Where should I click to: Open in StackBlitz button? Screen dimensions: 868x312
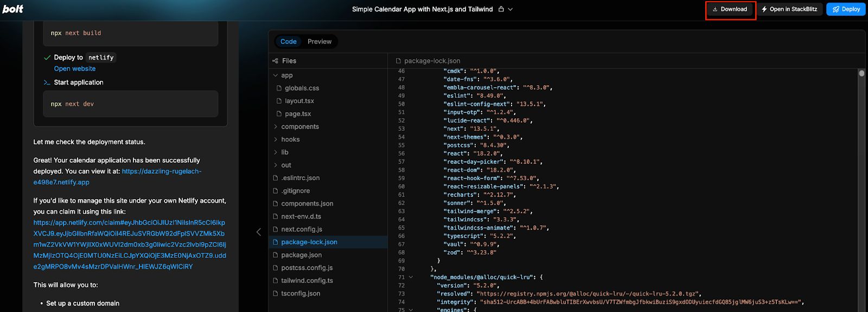pos(789,9)
